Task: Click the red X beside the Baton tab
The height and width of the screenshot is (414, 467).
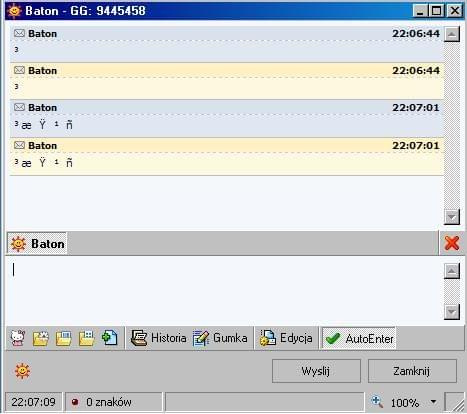Action: pyautogui.click(x=452, y=243)
